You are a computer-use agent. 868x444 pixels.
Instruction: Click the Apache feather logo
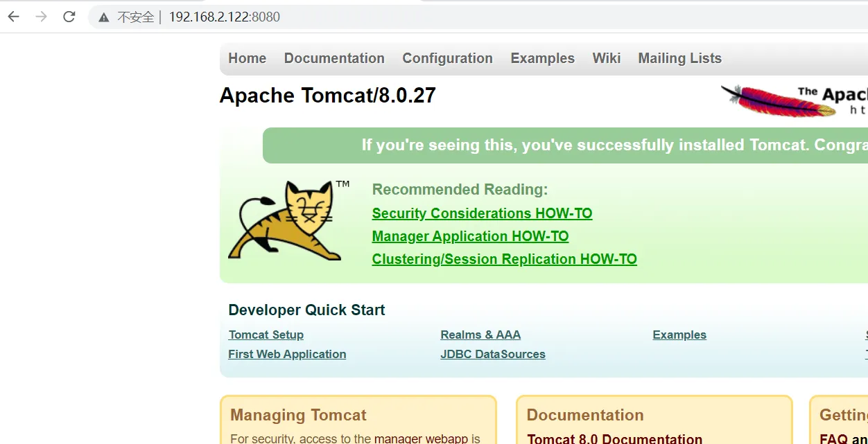coord(759,100)
